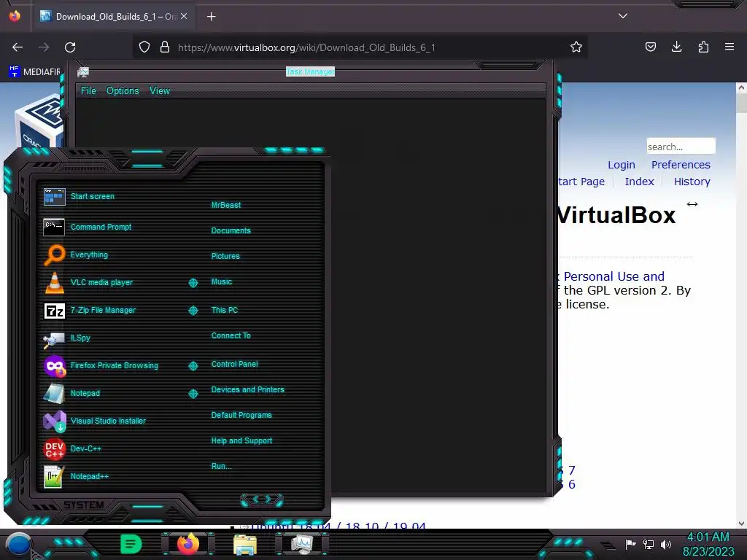Open Action Center flag tray icon

click(x=630, y=544)
